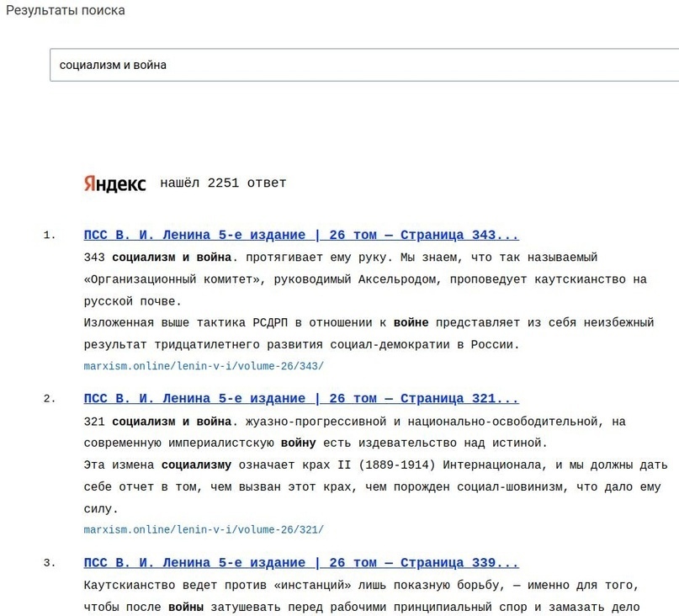Click snippet line 'Изложенная выше тактика РСДРП'
The image size is (679, 616).
[369, 323]
